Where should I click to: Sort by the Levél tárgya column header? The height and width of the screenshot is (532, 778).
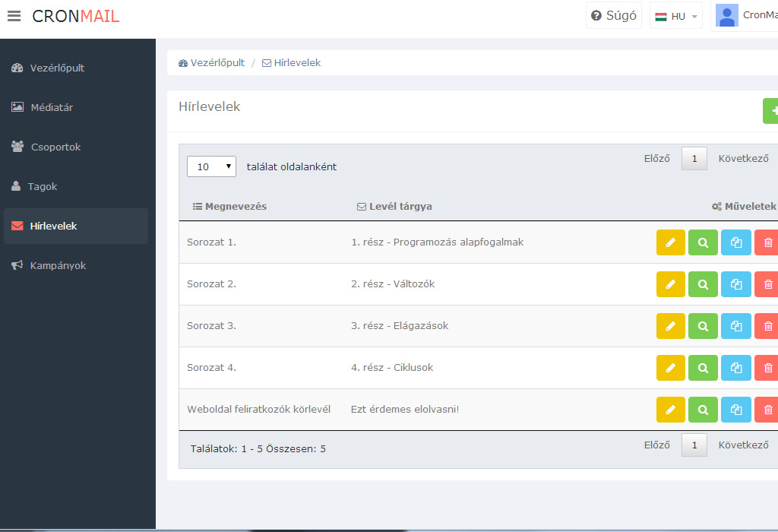(x=394, y=207)
